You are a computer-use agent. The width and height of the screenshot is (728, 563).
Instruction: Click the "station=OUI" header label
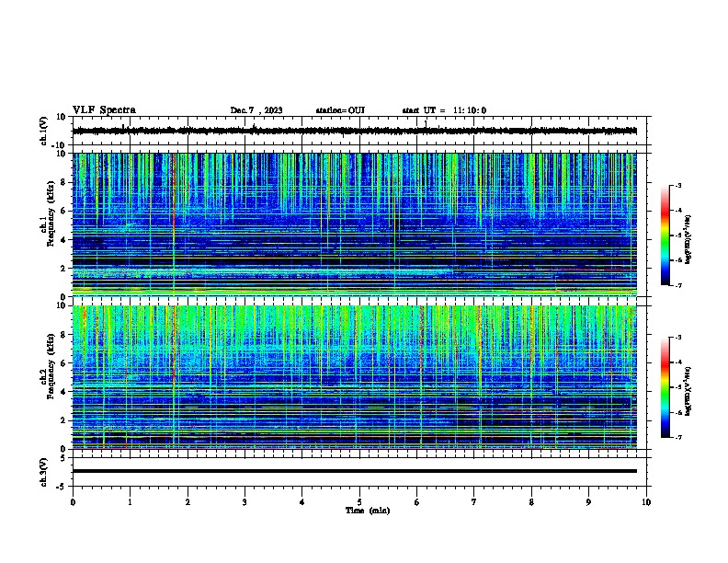click(340, 110)
